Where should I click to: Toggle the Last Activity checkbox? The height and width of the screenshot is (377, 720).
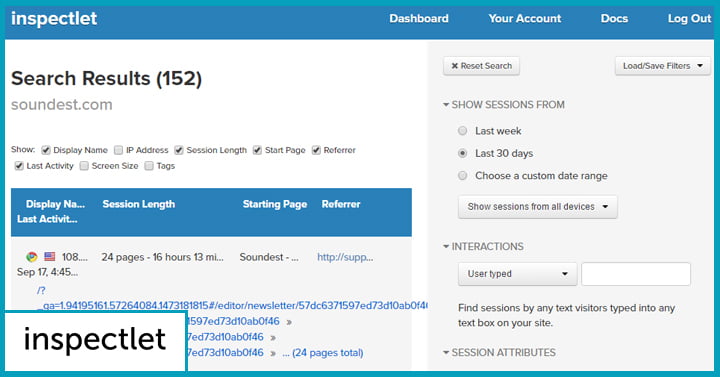coord(19,166)
